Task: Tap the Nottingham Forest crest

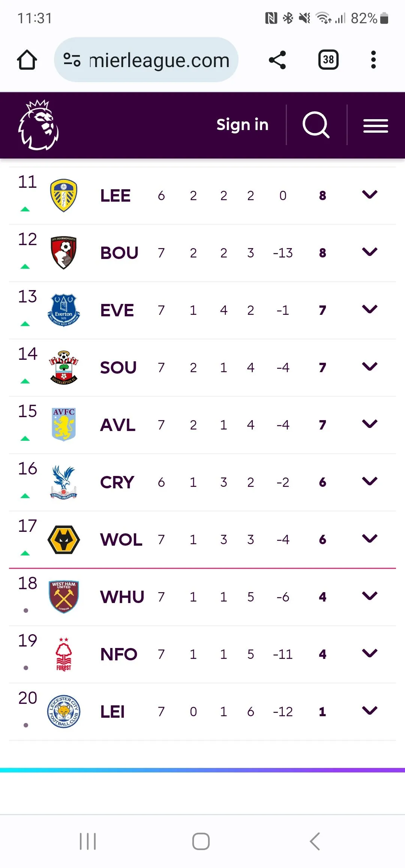Action: (x=64, y=654)
